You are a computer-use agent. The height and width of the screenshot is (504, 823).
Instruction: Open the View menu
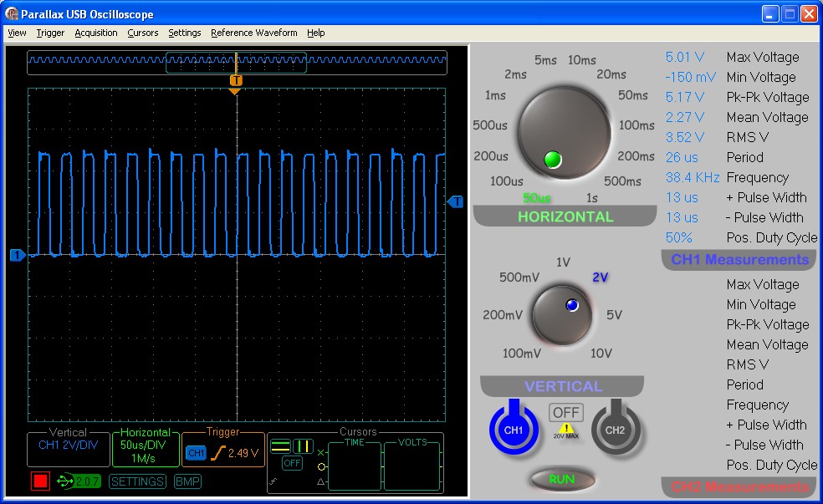coord(17,33)
